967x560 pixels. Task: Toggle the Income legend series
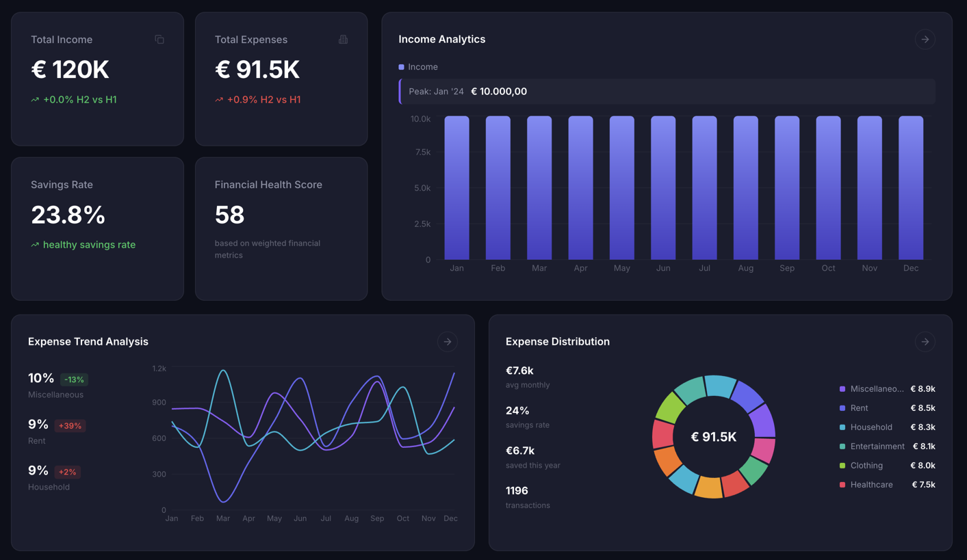tap(418, 67)
